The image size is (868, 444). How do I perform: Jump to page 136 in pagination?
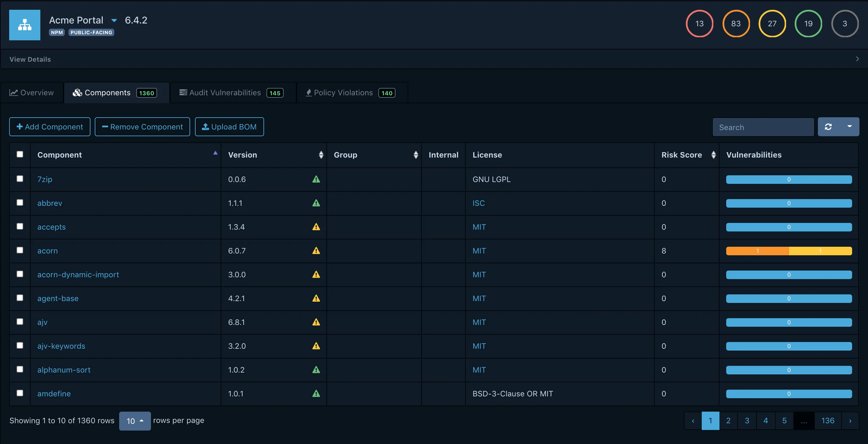[x=828, y=420]
